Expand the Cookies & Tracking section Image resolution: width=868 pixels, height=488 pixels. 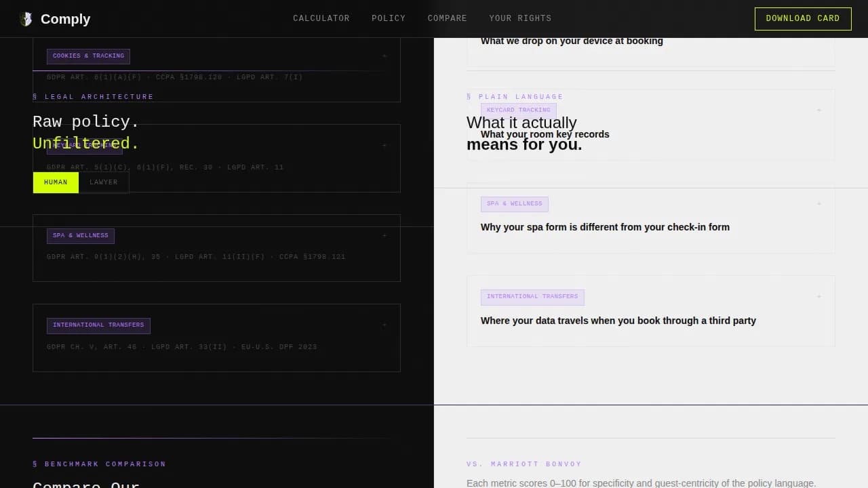click(384, 56)
